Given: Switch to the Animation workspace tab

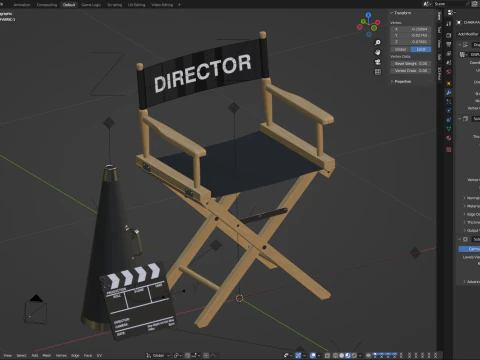Looking at the screenshot, I should point(22,5).
